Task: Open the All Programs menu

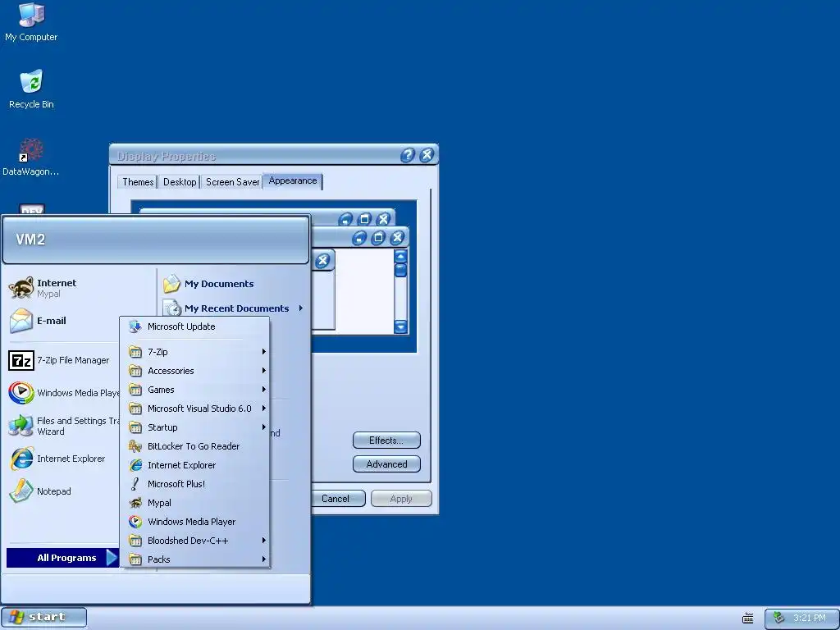Action: click(62, 558)
